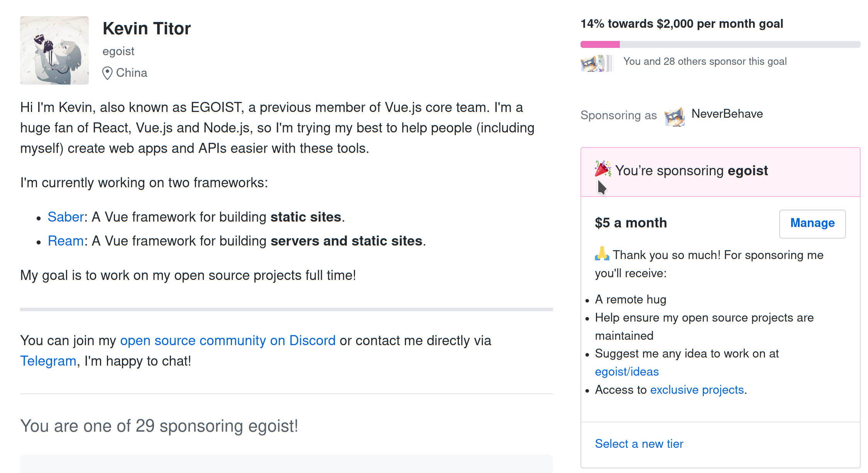Click the party popper emoji icon
Image resolution: width=868 pixels, height=473 pixels.
click(x=602, y=169)
